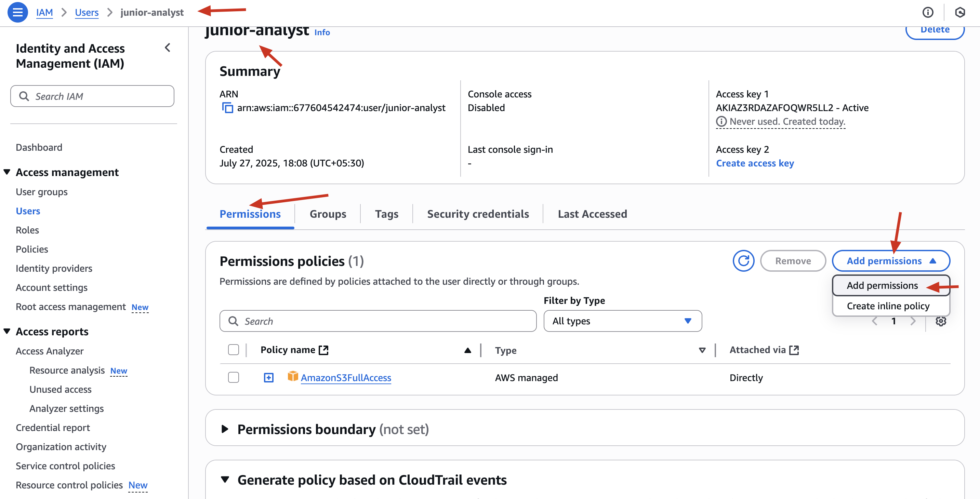This screenshot has height=499, width=980.
Task: Collapse the IAM side navigation panel
Action: click(168, 48)
